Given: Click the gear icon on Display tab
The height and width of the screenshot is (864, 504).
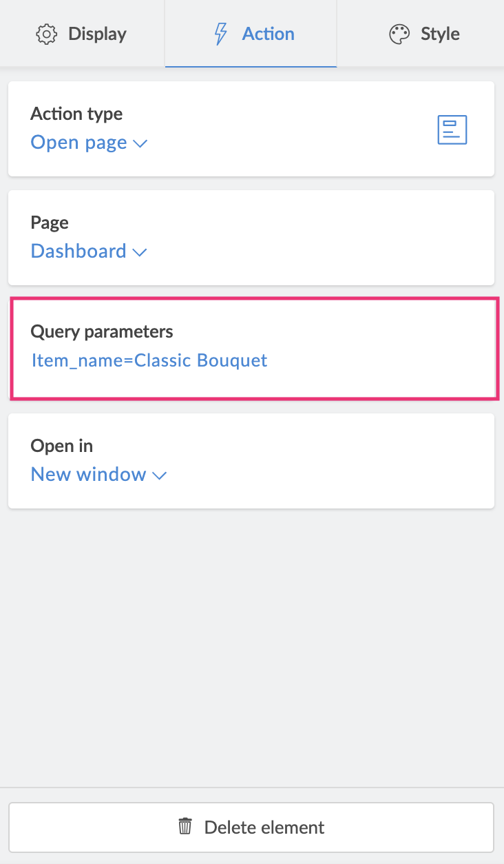Looking at the screenshot, I should tap(47, 34).
